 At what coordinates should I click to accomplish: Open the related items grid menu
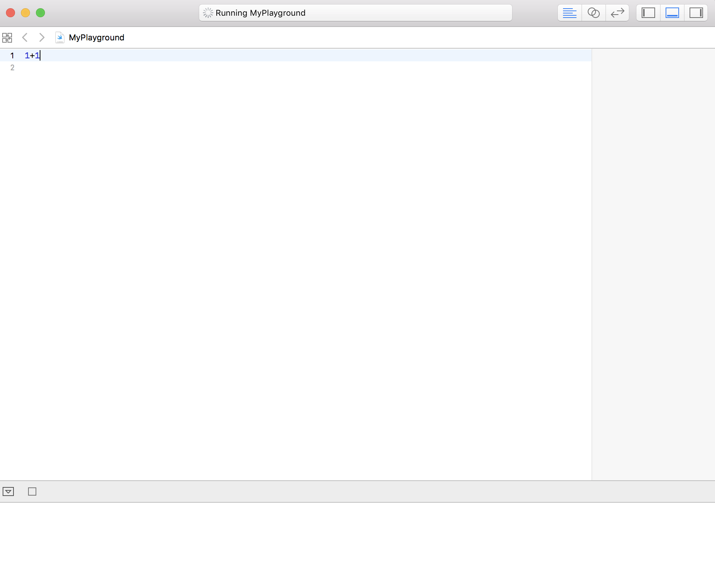(7, 38)
